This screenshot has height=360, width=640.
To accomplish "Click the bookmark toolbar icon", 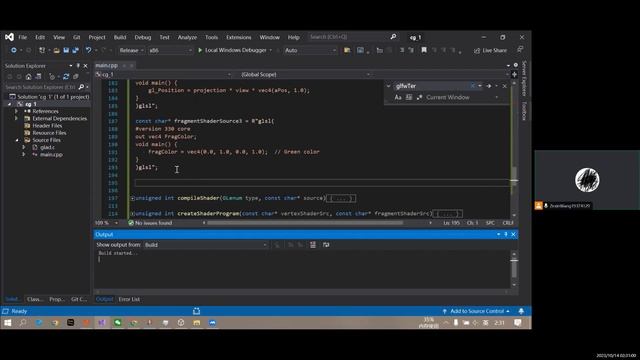I will [424, 50].
